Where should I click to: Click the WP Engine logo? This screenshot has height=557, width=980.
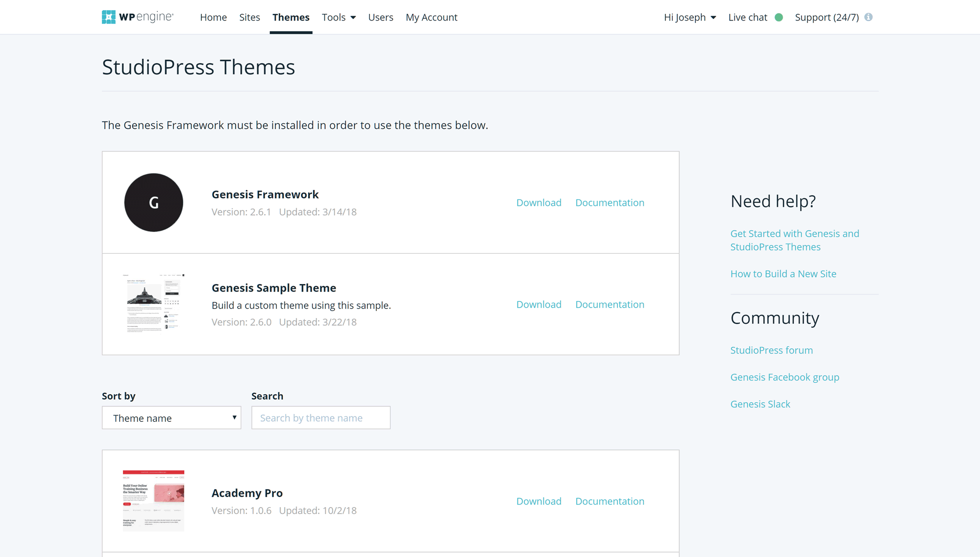tap(137, 17)
